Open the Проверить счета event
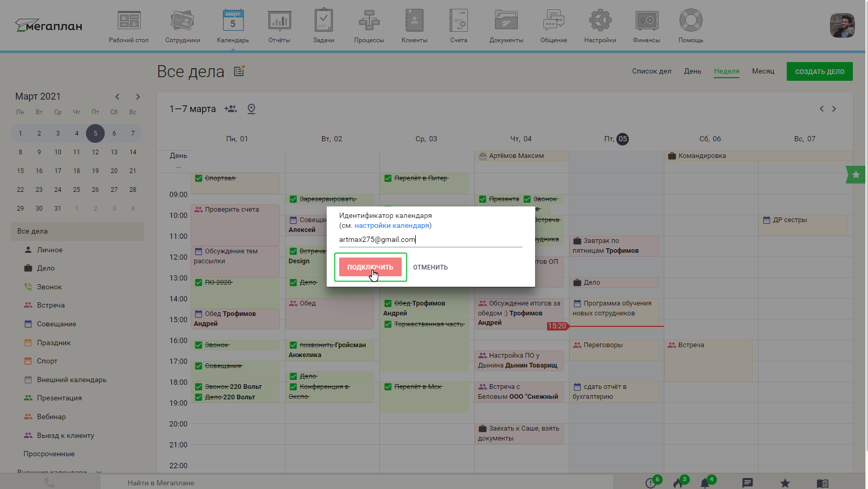The height and width of the screenshot is (489, 868). (235, 225)
